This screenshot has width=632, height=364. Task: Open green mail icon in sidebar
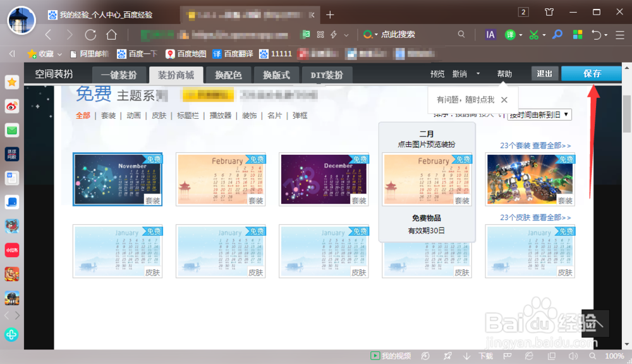(x=11, y=130)
